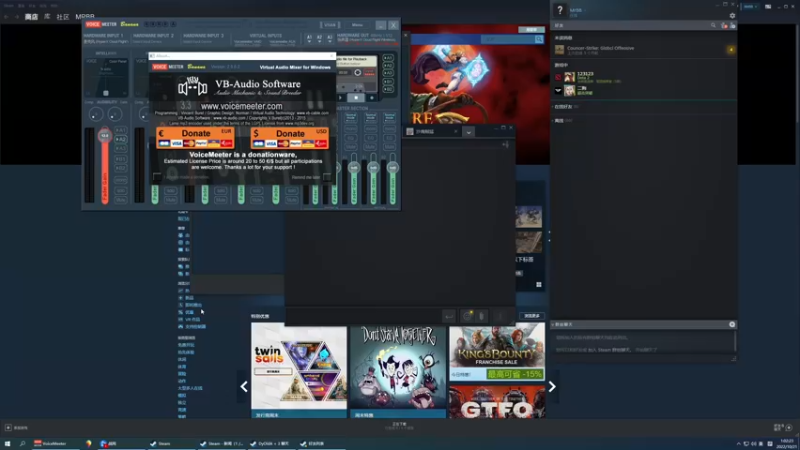800x450 pixels.
Task: Open the Steam Store tab
Action: click(x=31, y=17)
